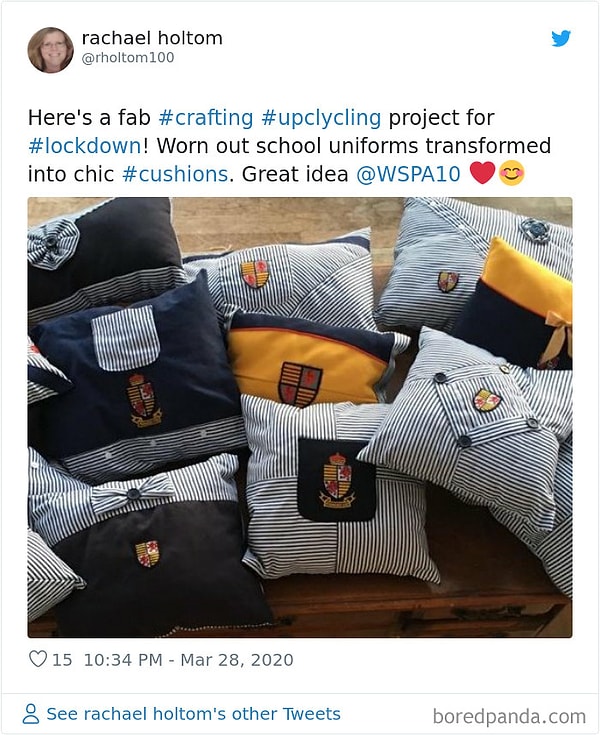Open the 10:34 PM - Mar 28, 2020 timestamp
The image size is (600, 735).
188,660
